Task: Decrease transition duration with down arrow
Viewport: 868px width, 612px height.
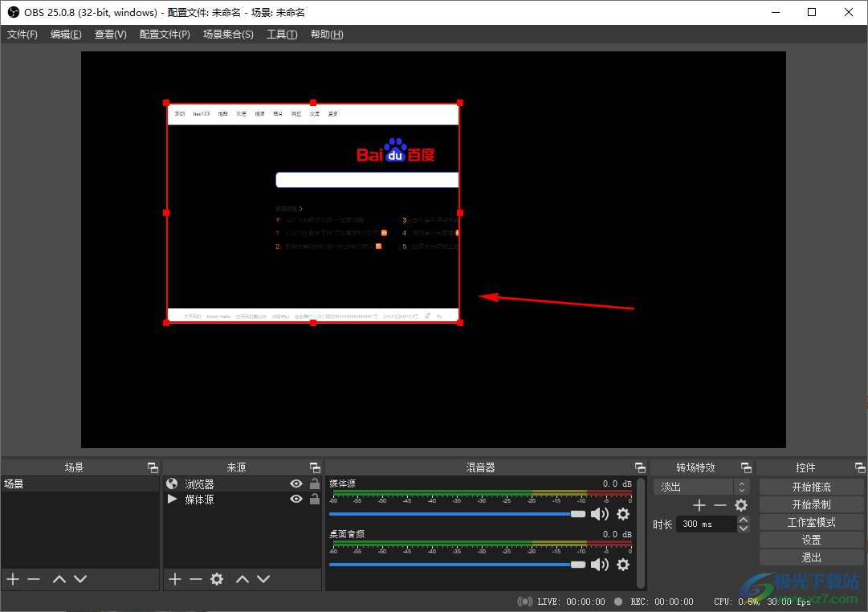Action: point(744,528)
